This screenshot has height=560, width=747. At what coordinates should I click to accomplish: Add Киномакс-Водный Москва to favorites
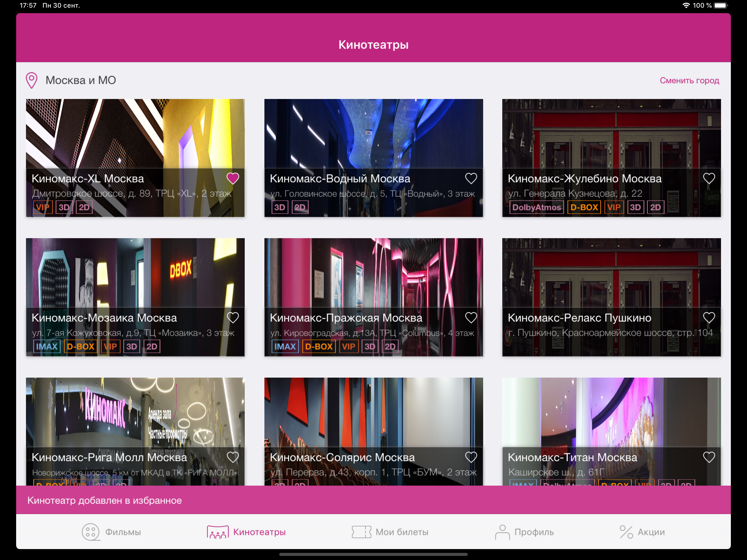click(471, 178)
